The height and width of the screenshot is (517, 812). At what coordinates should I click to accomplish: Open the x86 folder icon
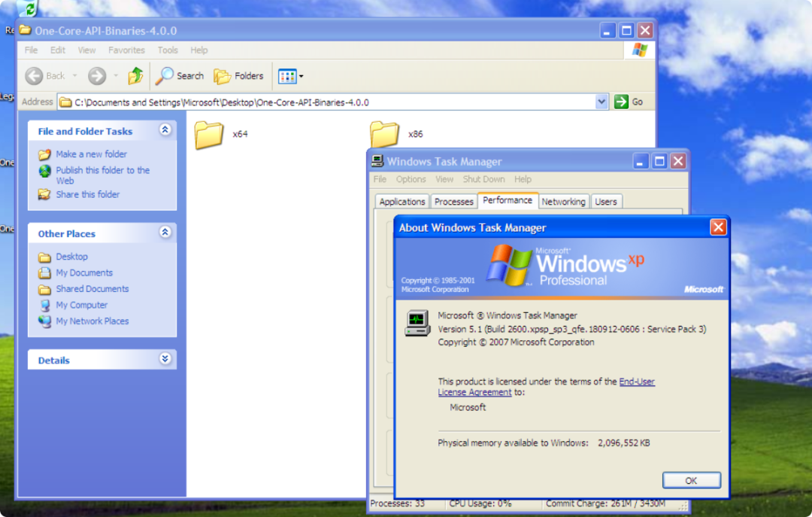tap(384, 134)
